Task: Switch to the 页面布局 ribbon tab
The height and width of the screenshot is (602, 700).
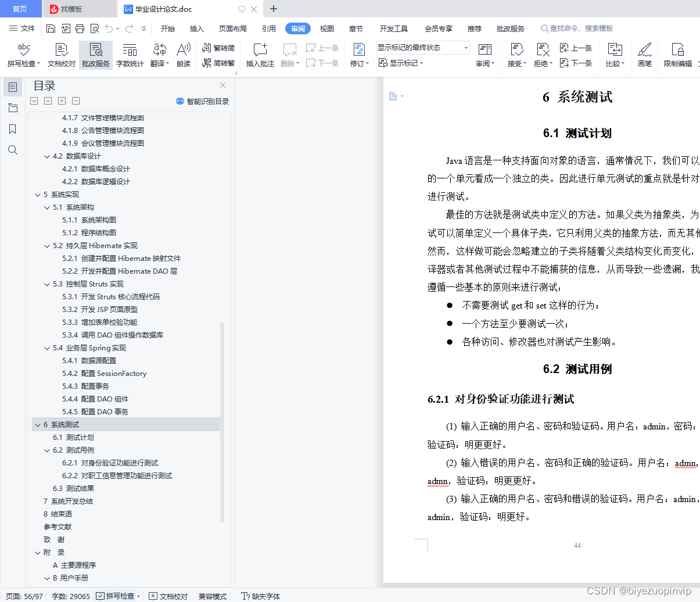Action: [x=233, y=28]
